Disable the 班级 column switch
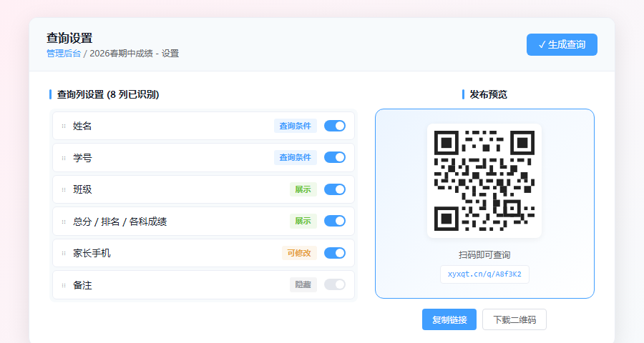This screenshot has height=343, width=644. pyautogui.click(x=335, y=189)
